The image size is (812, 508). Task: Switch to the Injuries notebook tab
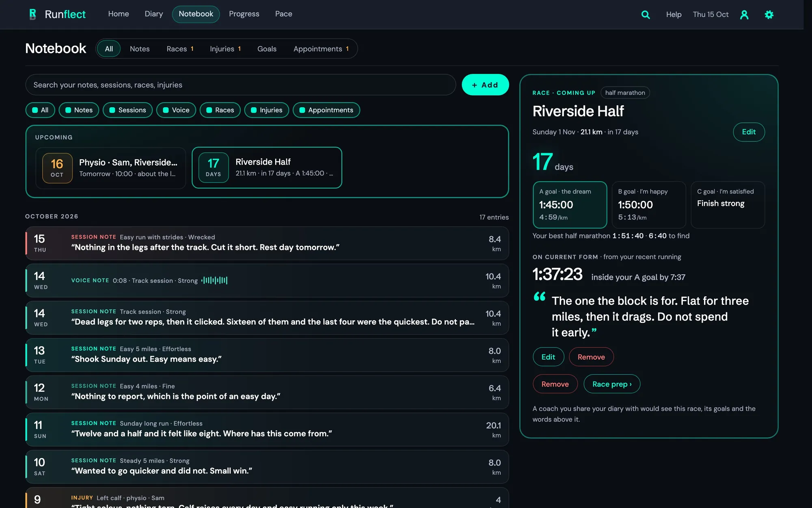click(x=225, y=49)
